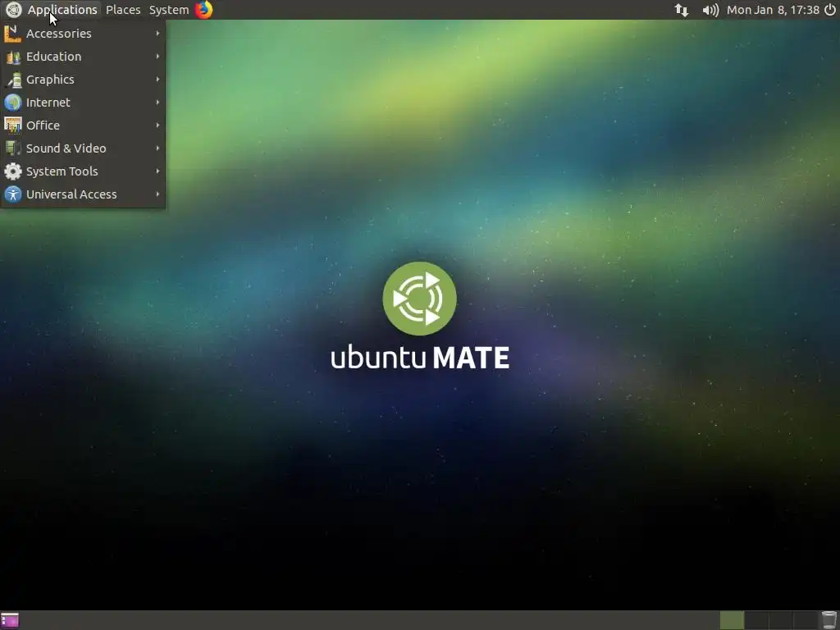Click the System Tools gear icon
Screen dimensions: 840x630
click(13, 171)
